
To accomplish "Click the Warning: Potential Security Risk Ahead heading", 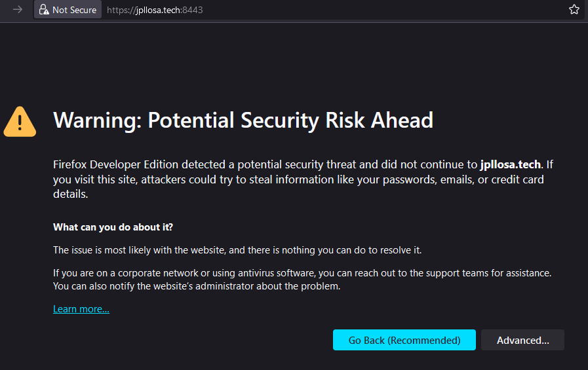I will [x=243, y=120].
